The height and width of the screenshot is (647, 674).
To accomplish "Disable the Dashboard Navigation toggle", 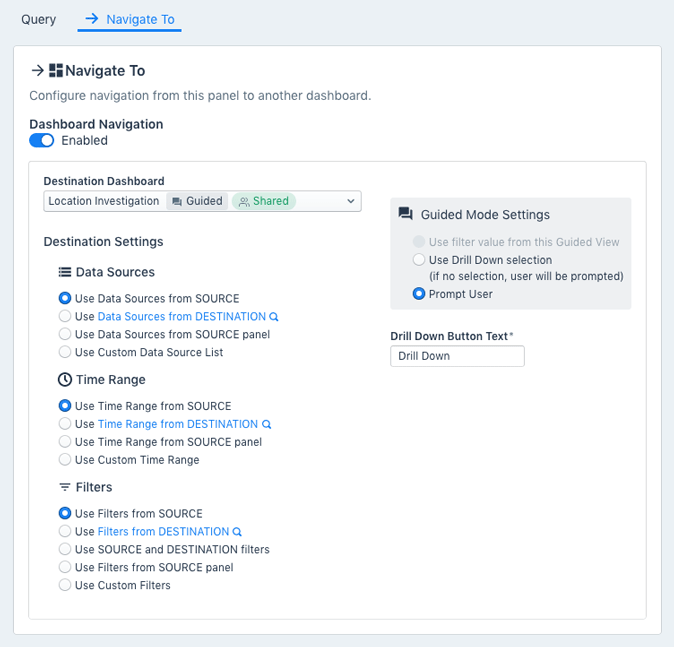I will [41, 141].
